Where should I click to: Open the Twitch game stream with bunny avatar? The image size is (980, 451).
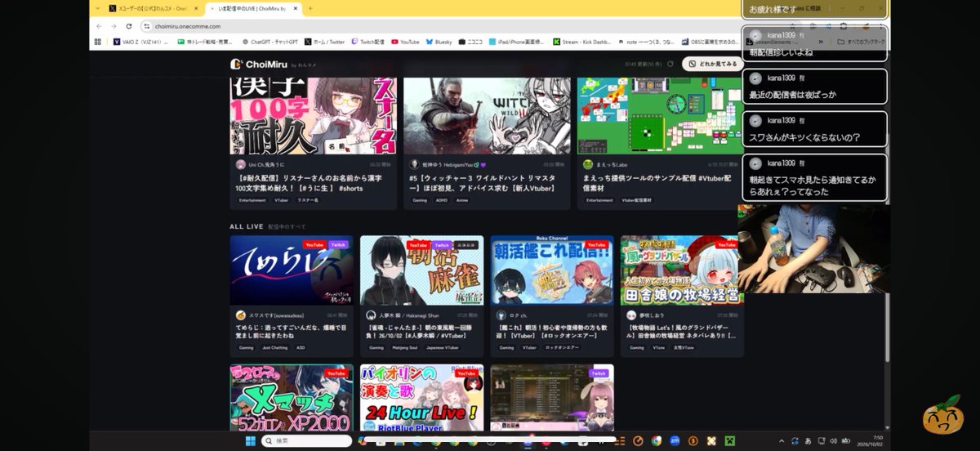[x=552, y=398]
